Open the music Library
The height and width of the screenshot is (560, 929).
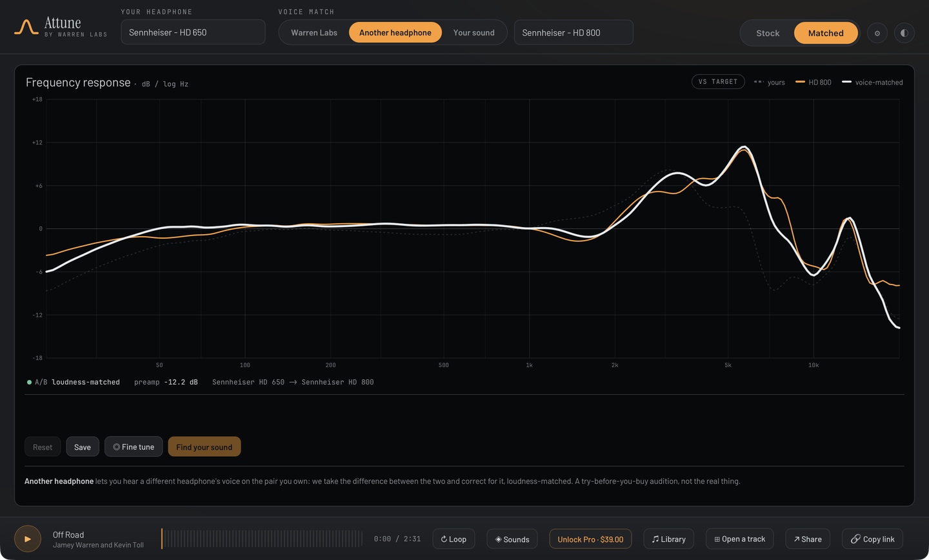(668, 539)
